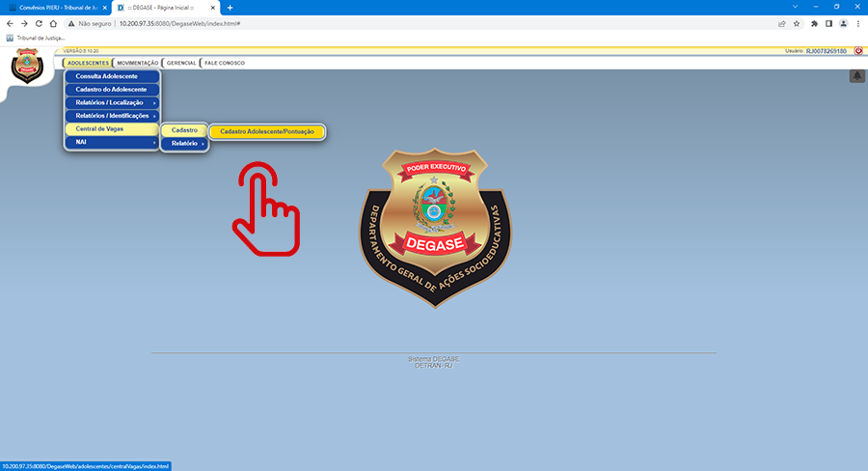868x471 pixels.
Task: Expand the NAI submenu
Action: 112,142
